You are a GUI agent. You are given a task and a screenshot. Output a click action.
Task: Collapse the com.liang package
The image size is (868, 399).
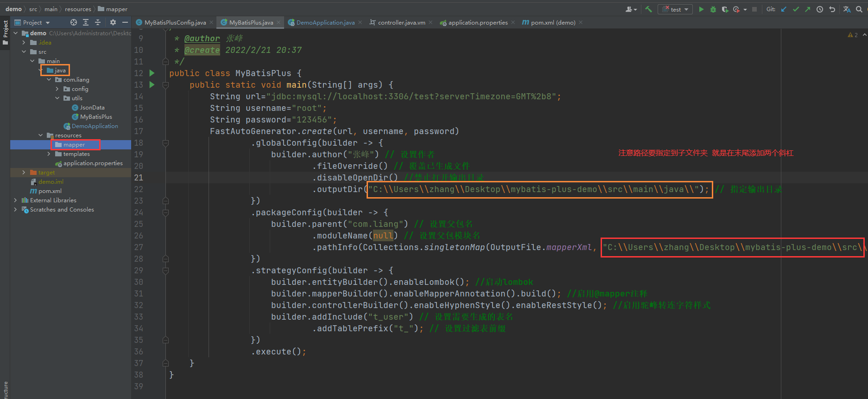49,79
